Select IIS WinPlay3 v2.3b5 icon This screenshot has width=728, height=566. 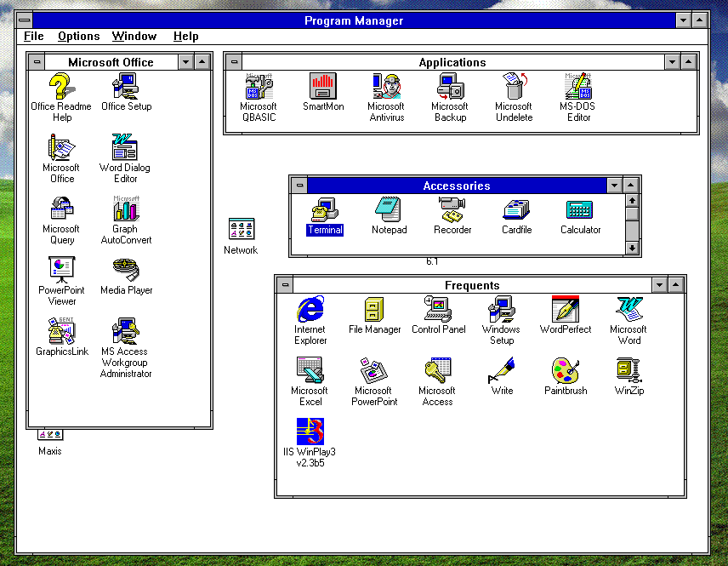tap(310, 432)
